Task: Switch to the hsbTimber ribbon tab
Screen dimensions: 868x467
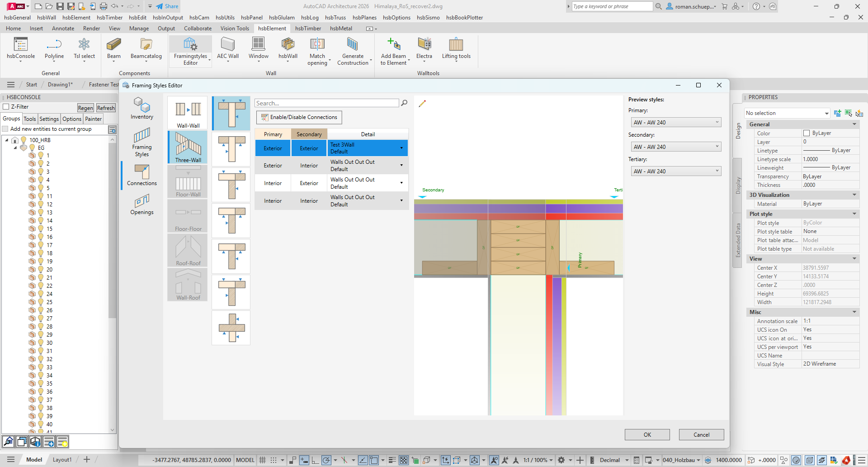Action: (308, 28)
